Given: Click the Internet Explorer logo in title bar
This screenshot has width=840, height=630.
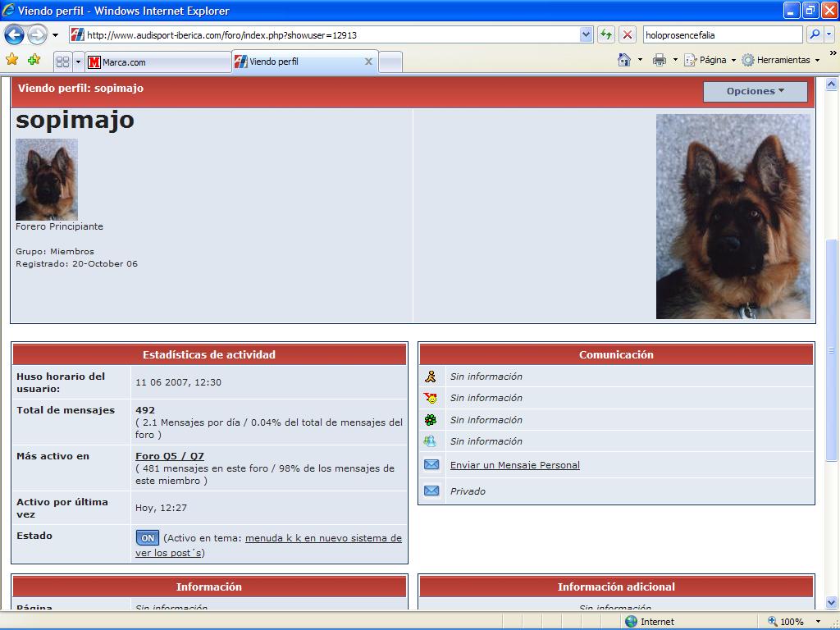Looking at the screenshot, I should tap(8, 10).
